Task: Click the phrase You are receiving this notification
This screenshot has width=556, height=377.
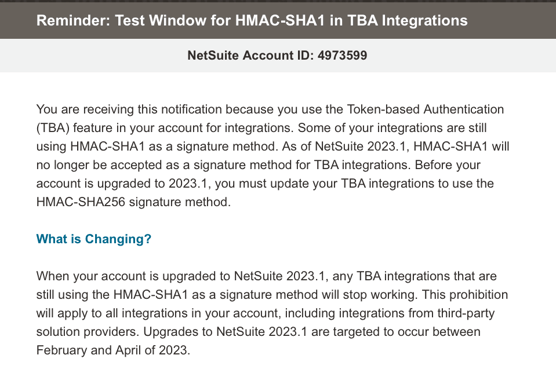Action: (x=129, y=109)
